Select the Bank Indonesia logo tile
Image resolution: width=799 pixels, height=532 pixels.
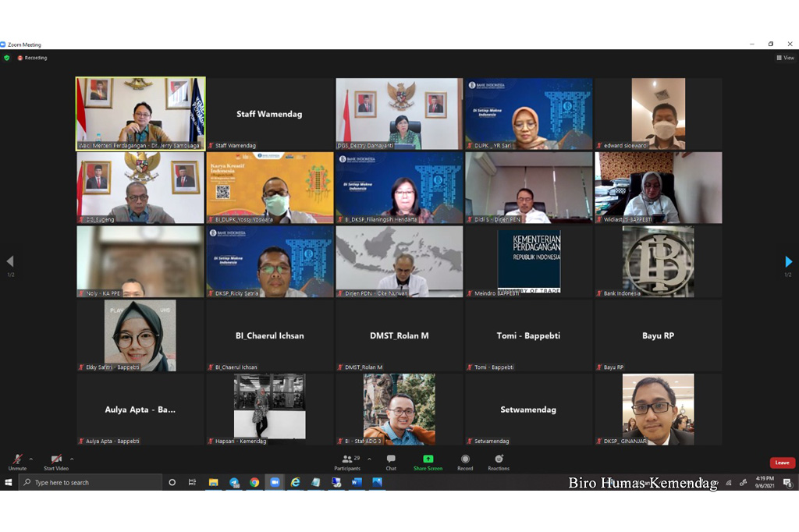coord(659,261)
